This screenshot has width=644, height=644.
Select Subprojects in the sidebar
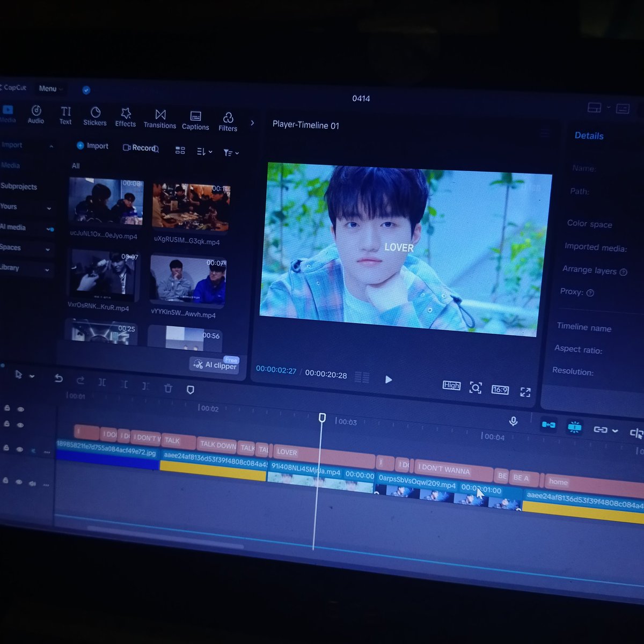pos(19,186)
